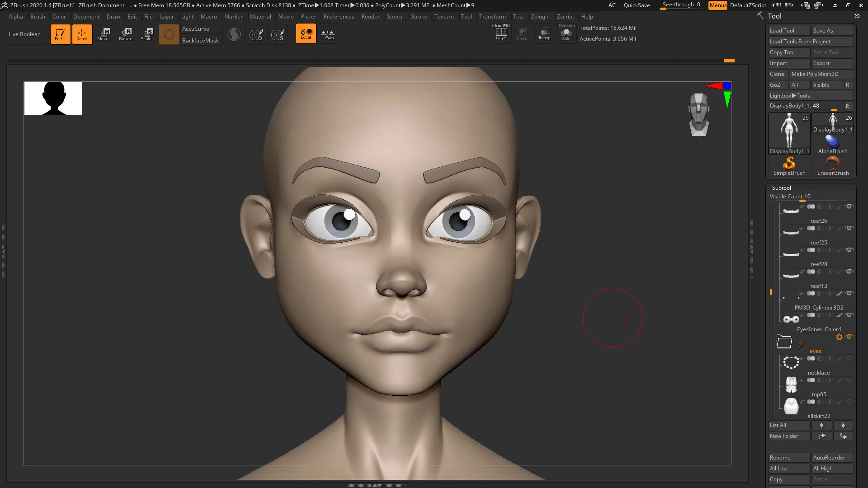Click the PolyF polyframe display icon
Screen dimensions: 868x488
(x=501, y=33)
